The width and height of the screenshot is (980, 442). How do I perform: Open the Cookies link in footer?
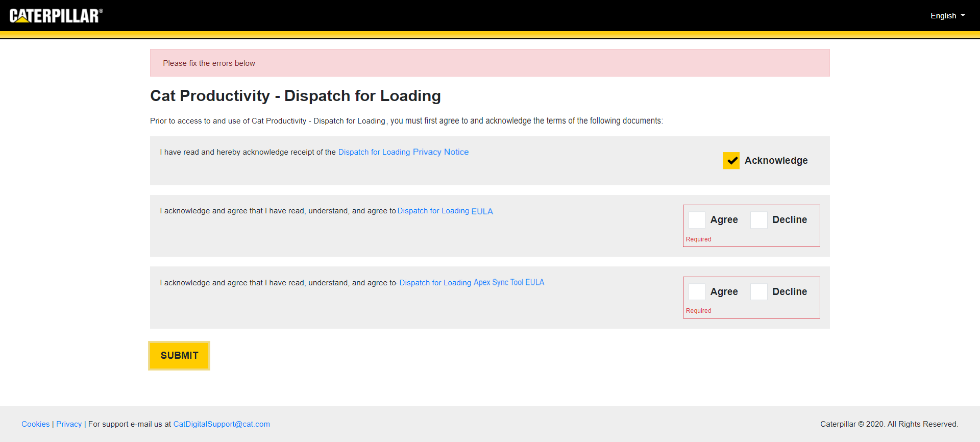pos(36,424)
